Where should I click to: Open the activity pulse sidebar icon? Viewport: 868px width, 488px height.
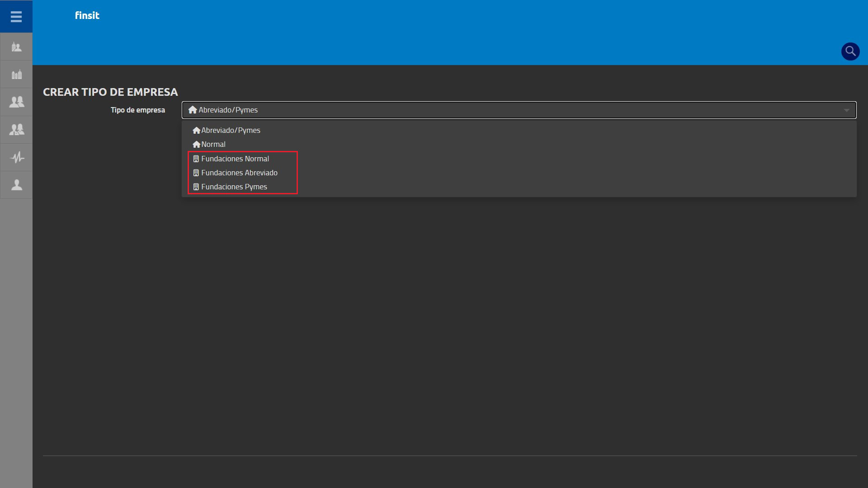pos(16,157)
